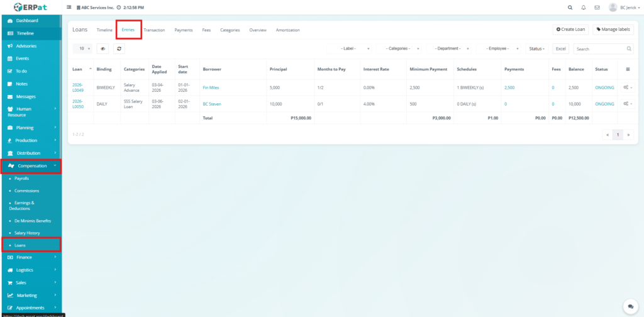Image resolution: width=644 pixels, height=317 pixels.
Task: Open the Status filter dropdown
Action: 536,48
